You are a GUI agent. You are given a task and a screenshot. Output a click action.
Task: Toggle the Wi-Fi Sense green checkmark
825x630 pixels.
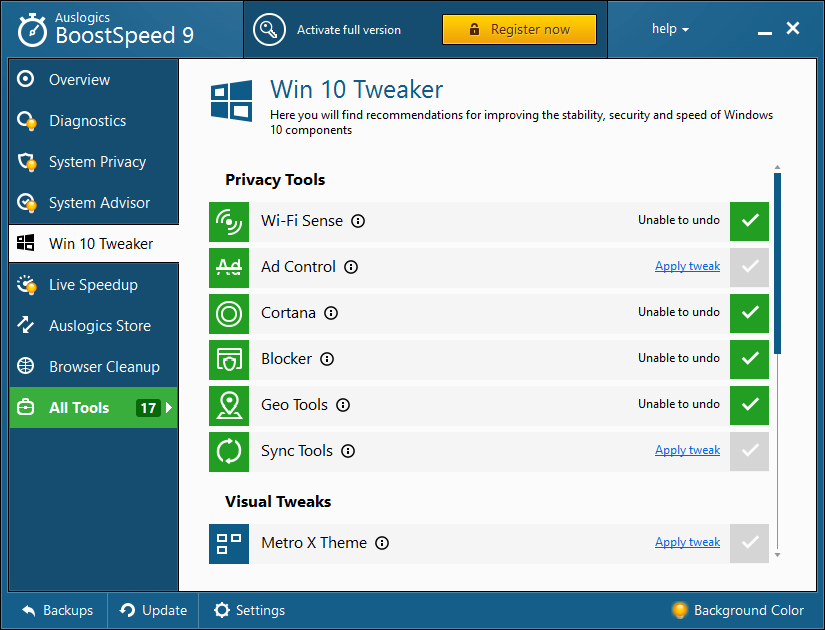pyautogui.click(x=749, y=221)
